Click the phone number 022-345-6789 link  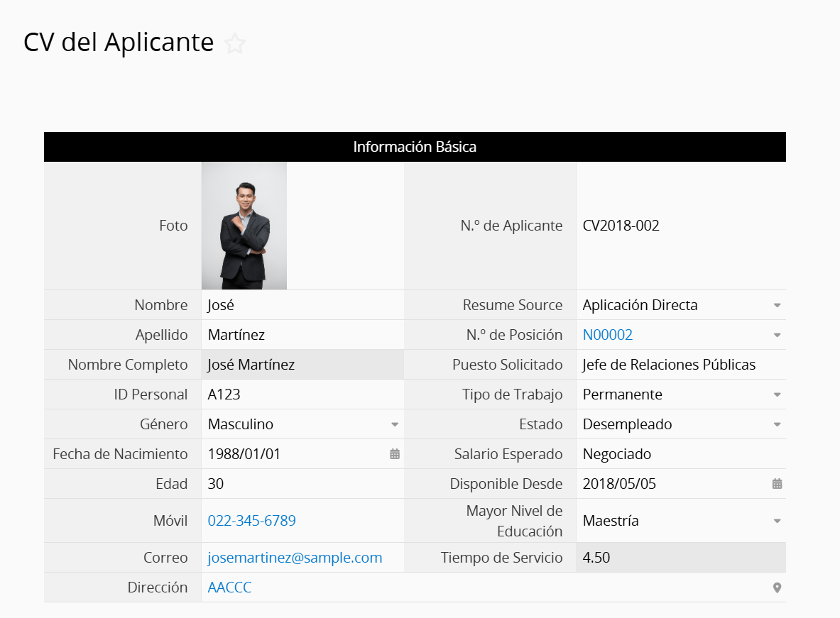point(251,521)
